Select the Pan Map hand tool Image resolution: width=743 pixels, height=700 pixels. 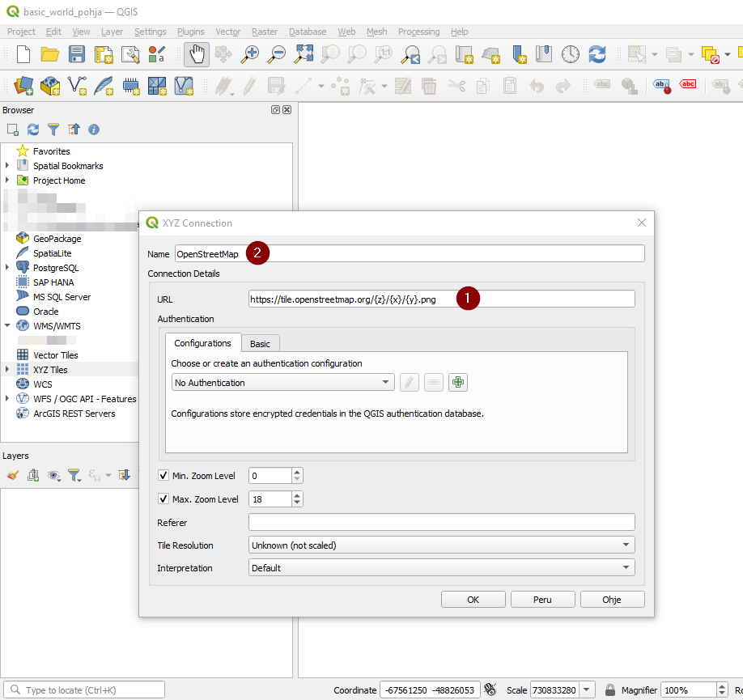point(196,54)
